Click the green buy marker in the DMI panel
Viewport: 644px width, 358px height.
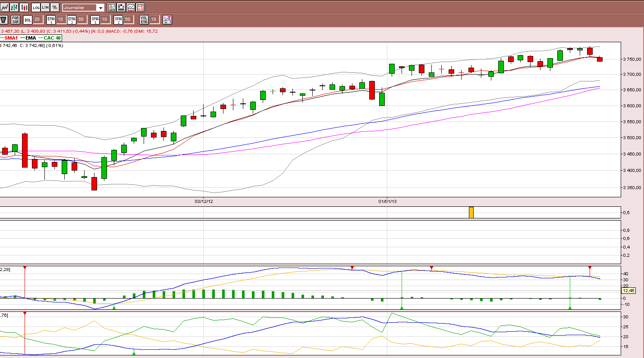[x=134, y=353]
